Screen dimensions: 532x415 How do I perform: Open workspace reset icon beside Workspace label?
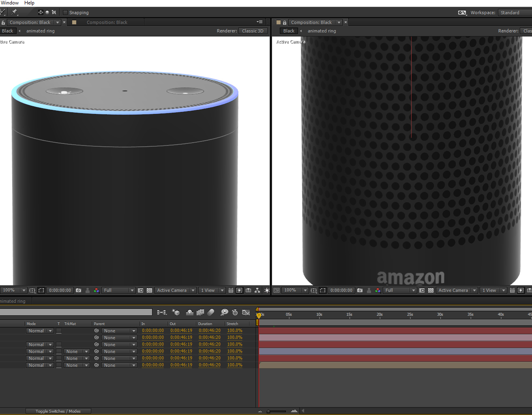tap(462, 13)
